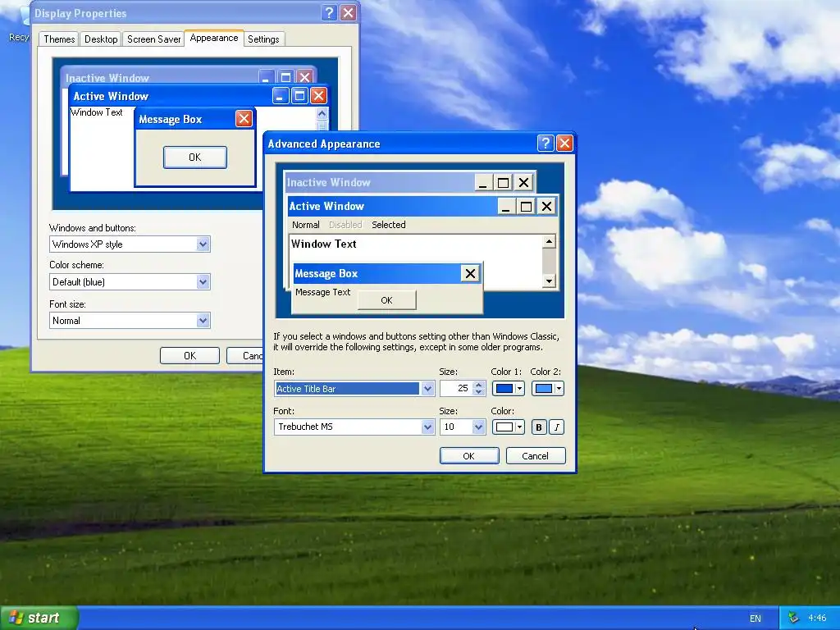Image resolution: width=840 pixels, height=630 pixels.
Task: Open the Font size Normal dropdown
Action: coord(203,321)
